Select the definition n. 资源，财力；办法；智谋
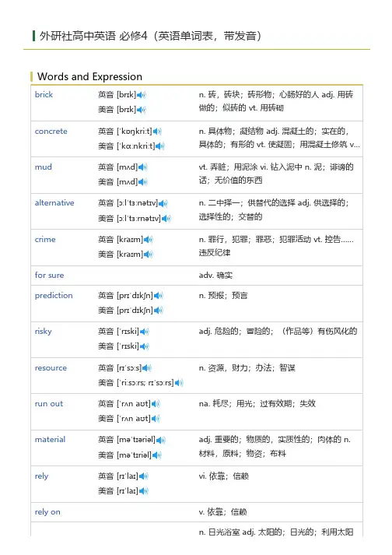 click(x=247, y=368)
